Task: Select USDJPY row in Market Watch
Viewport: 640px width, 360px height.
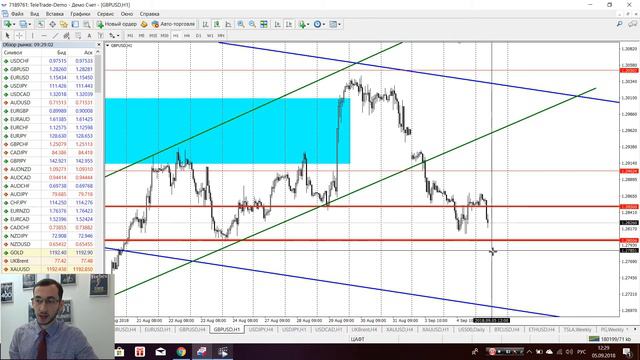Action: pyautogui.click(x=48, y=86)
